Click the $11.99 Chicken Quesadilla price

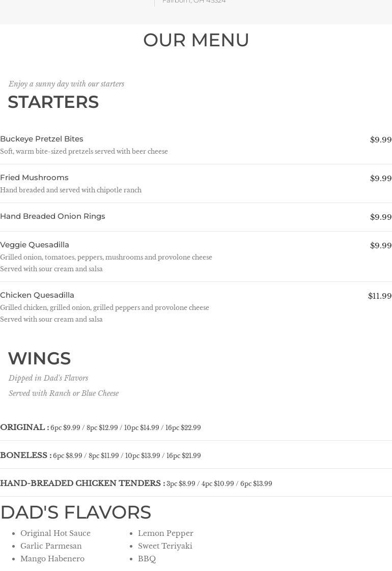point(380,296)
